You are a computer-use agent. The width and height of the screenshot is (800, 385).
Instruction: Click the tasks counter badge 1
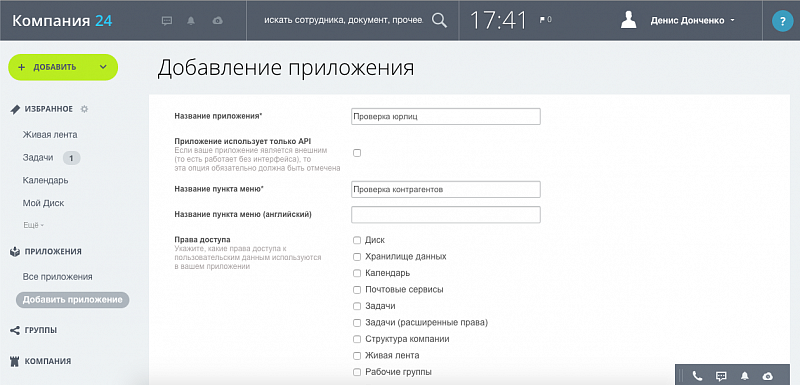click(x=71, y=158)
